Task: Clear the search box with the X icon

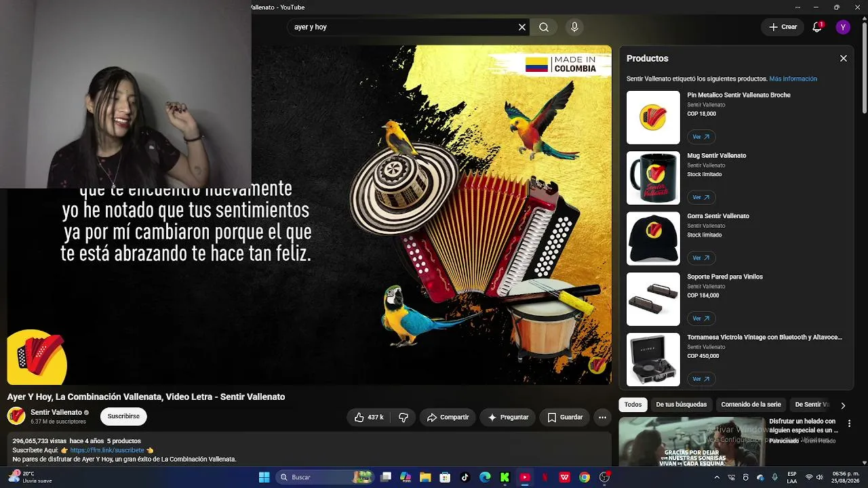Action: coord(522,27)
